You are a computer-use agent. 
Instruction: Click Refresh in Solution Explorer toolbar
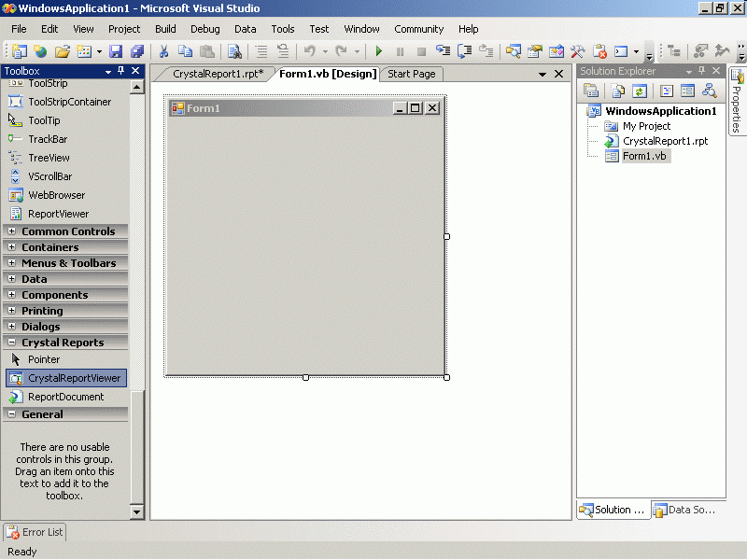click(x=640, y=91)
